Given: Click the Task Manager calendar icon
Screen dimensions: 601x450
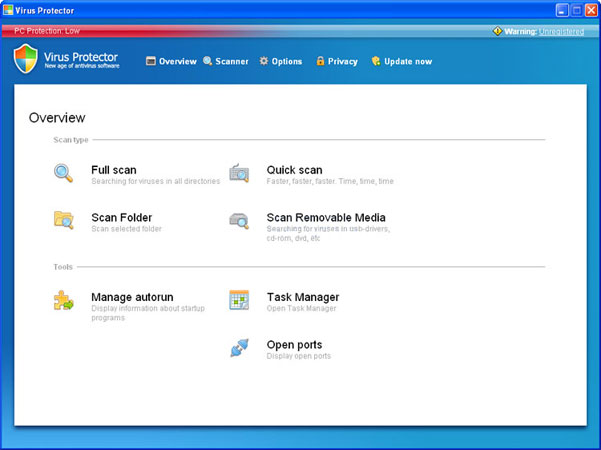Looking at the screenshot, I should coord(239,300).
